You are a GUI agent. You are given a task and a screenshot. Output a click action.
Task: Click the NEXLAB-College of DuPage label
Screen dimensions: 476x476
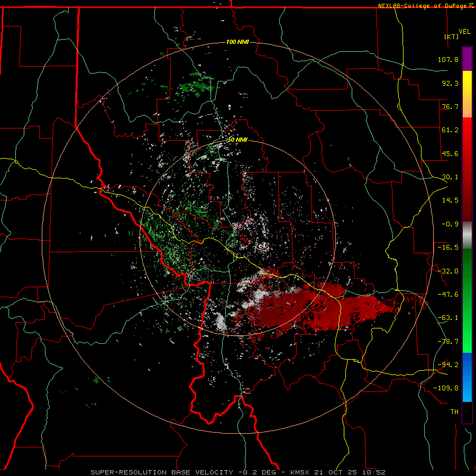tap(425, 6)
